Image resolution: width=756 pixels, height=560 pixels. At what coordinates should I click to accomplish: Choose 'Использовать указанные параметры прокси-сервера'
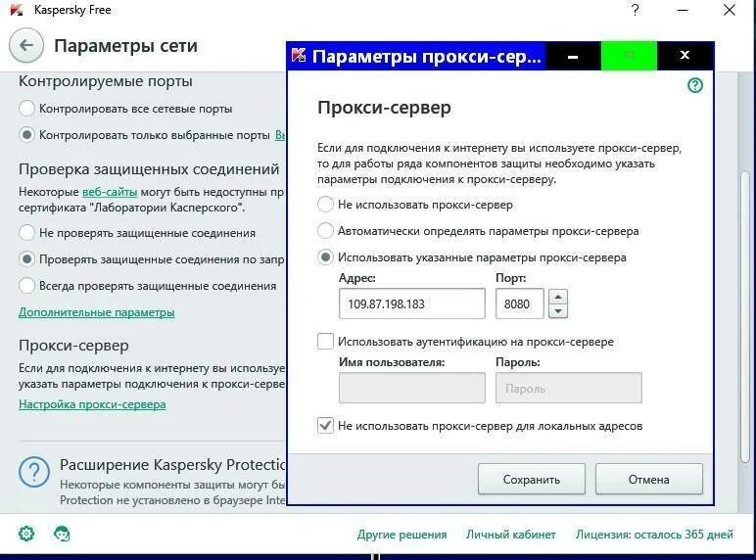pyautogui.click(x=325, y=257)
